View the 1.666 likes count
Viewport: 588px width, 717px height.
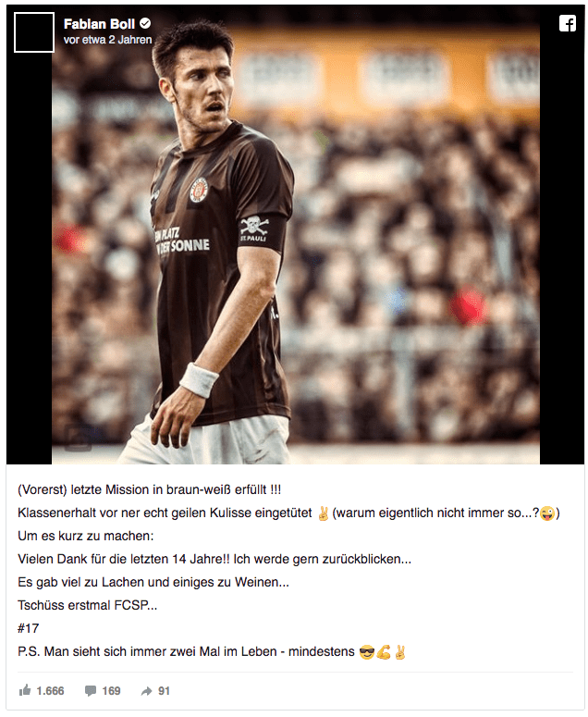[x=50, y=691]
